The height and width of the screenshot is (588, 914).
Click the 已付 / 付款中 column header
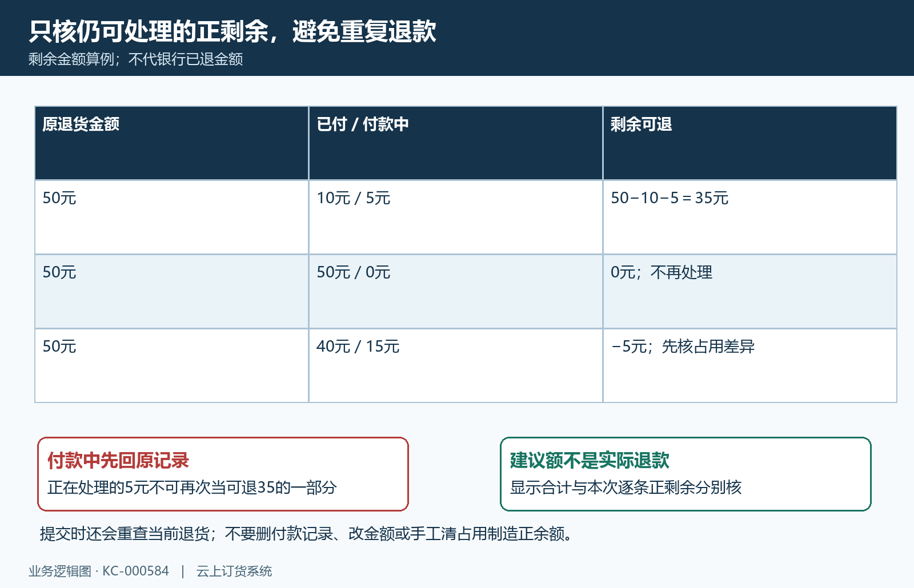coord(455,143)
